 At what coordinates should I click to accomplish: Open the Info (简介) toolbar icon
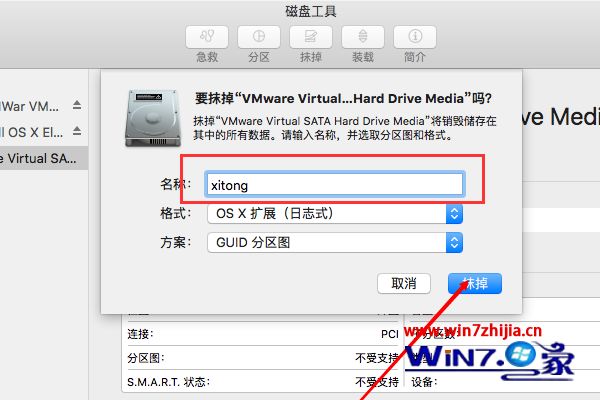coord(415,37)
